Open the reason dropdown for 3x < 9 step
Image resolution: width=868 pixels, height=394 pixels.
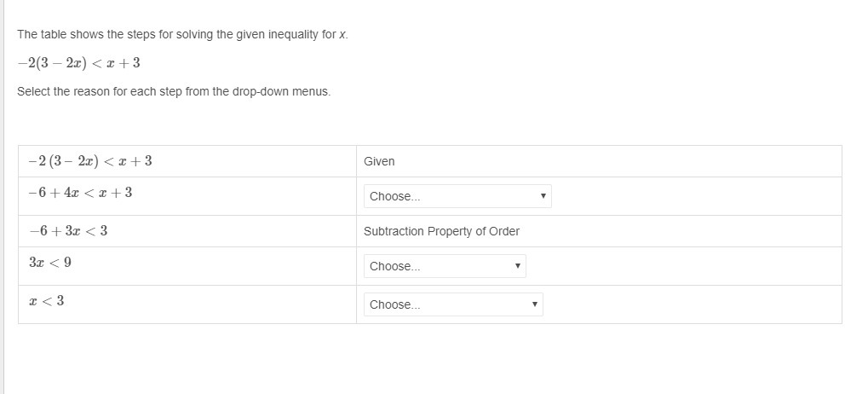click(444, 266)
